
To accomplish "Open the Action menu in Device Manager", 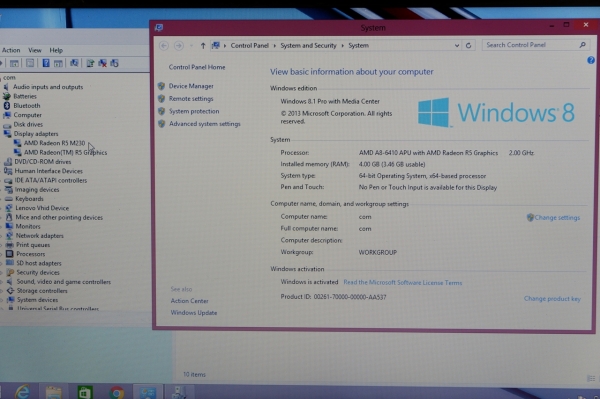I will pyautogui.click(x=11, y=50).
